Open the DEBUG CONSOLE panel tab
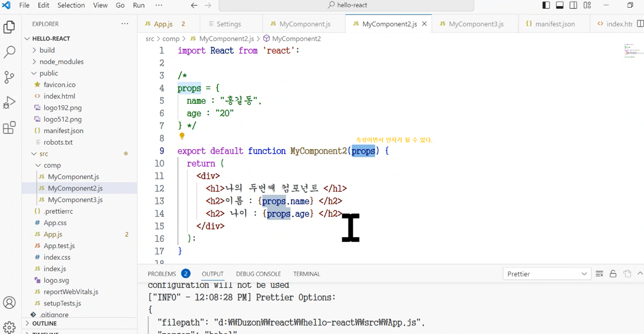This screenshot has width=644, height=334. point(258,274)
